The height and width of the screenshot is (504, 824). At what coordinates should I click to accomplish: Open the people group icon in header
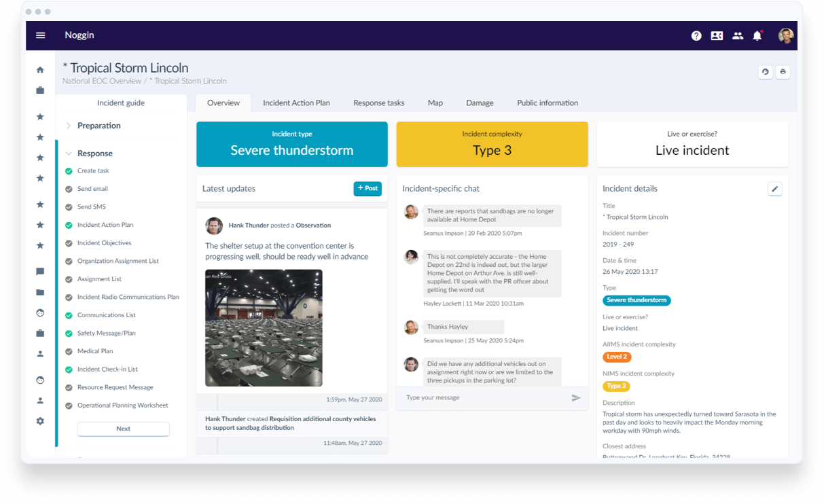[x=738, y=36]
